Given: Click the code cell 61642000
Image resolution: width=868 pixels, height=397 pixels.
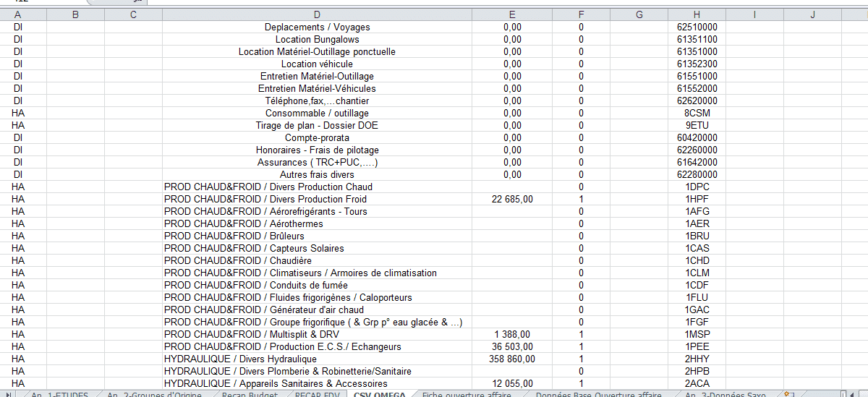Looking at the screenshot, I should [697, 162].
